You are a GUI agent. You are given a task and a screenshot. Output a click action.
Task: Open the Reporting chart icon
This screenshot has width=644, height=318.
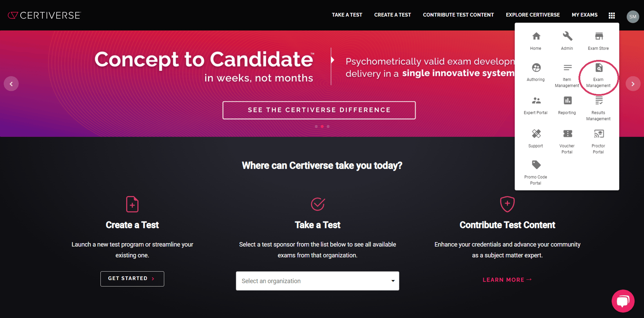pos(567,101)
